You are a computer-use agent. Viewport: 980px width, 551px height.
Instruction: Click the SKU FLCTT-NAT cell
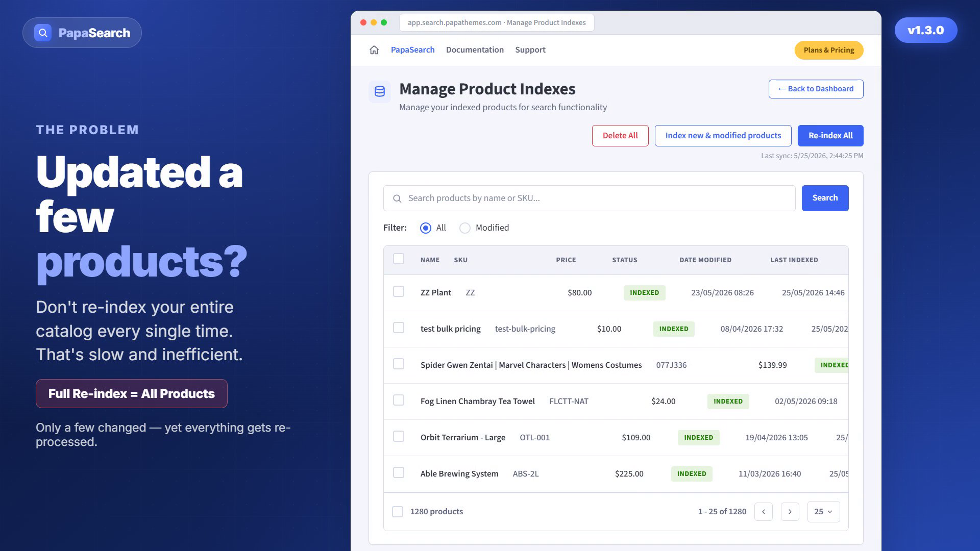tap(569, 402)
